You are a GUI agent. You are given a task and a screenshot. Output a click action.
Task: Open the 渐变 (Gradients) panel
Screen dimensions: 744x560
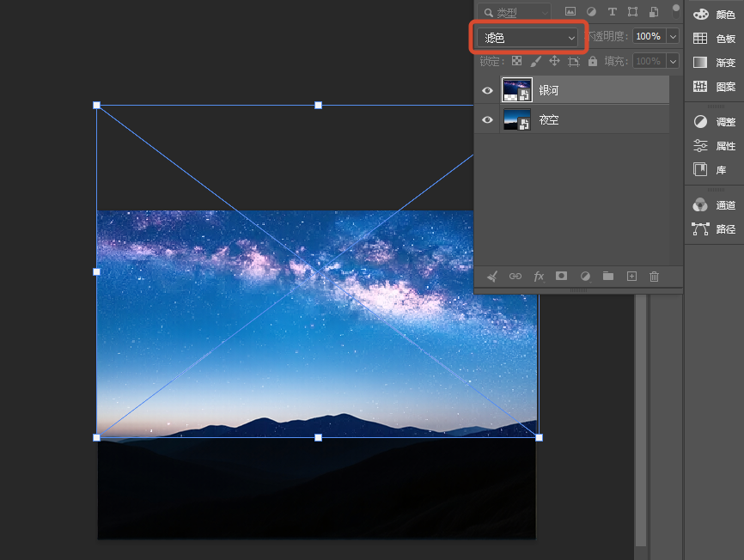point(714,62)
